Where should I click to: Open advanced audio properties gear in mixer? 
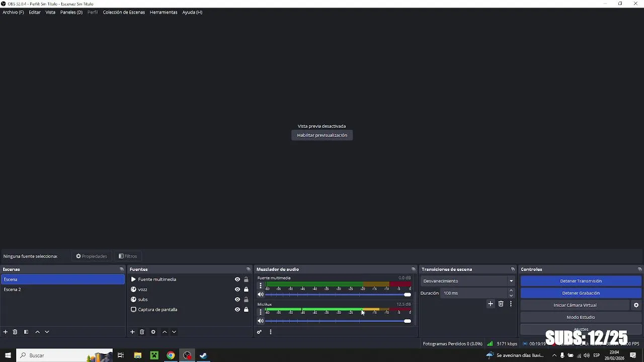[259, 332]
